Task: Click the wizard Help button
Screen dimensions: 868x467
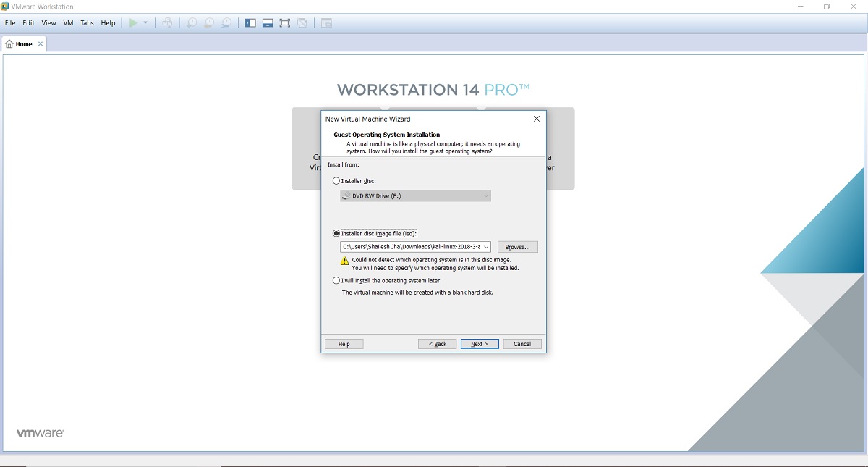Action: click(344, 344)
